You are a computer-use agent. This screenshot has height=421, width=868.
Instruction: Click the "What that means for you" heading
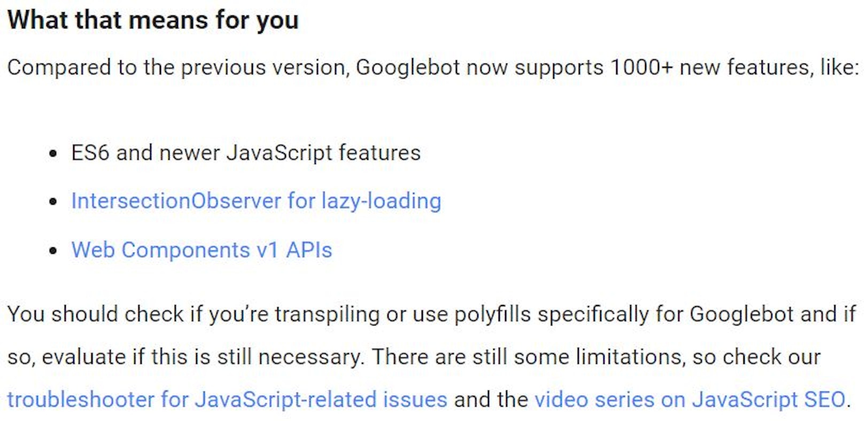(153, 20)
